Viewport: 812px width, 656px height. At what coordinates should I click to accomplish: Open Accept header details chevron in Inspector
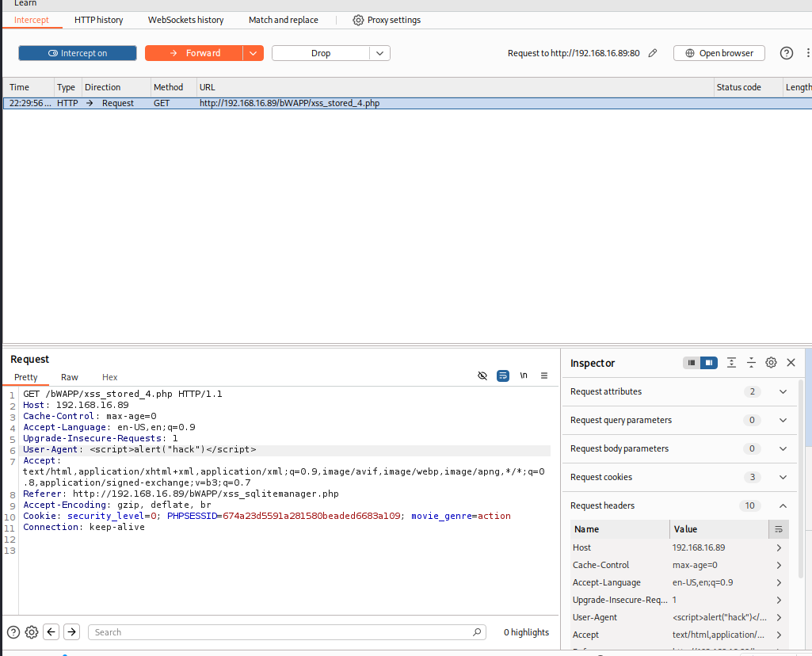point(779,635)
